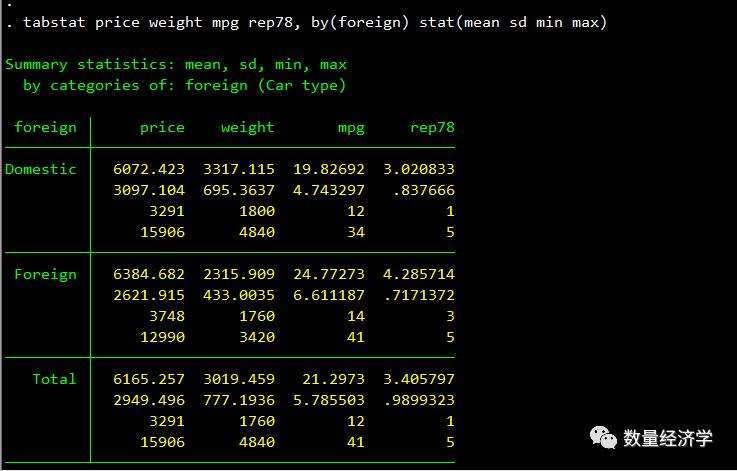Screen dimensions: 737x471
Task: Click the Summary statistics heading line
Action: pyautogui.click(x=176, y=64)
